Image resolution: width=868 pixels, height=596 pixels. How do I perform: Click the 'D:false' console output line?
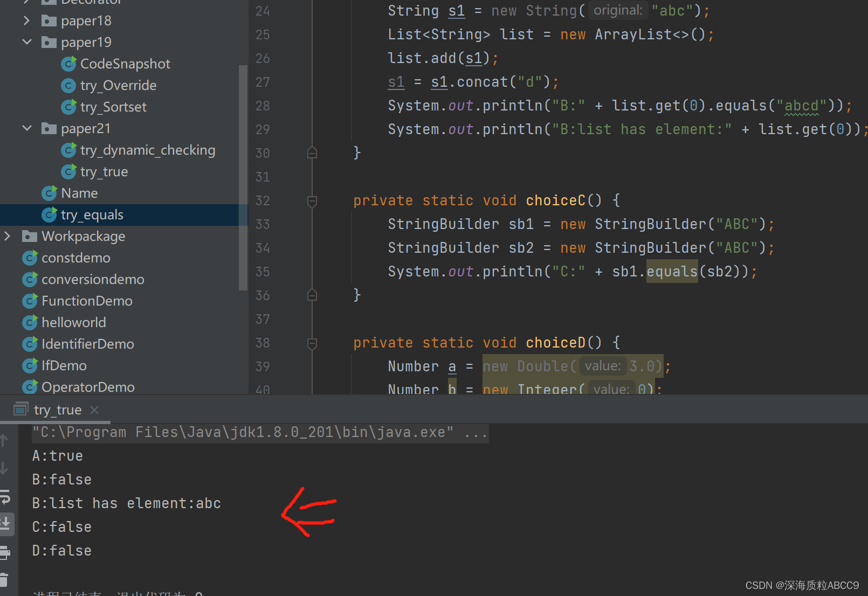62,551
